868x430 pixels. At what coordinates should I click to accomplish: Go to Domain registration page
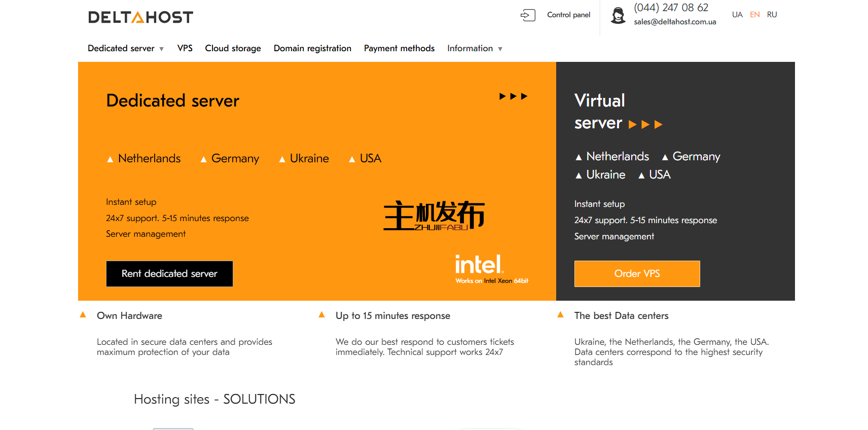(312, 48)
